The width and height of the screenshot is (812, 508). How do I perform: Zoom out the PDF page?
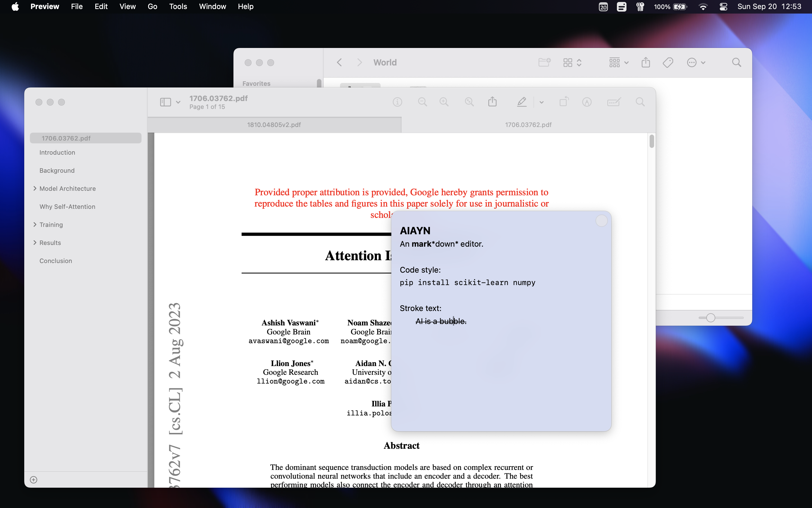pos(422,102)
